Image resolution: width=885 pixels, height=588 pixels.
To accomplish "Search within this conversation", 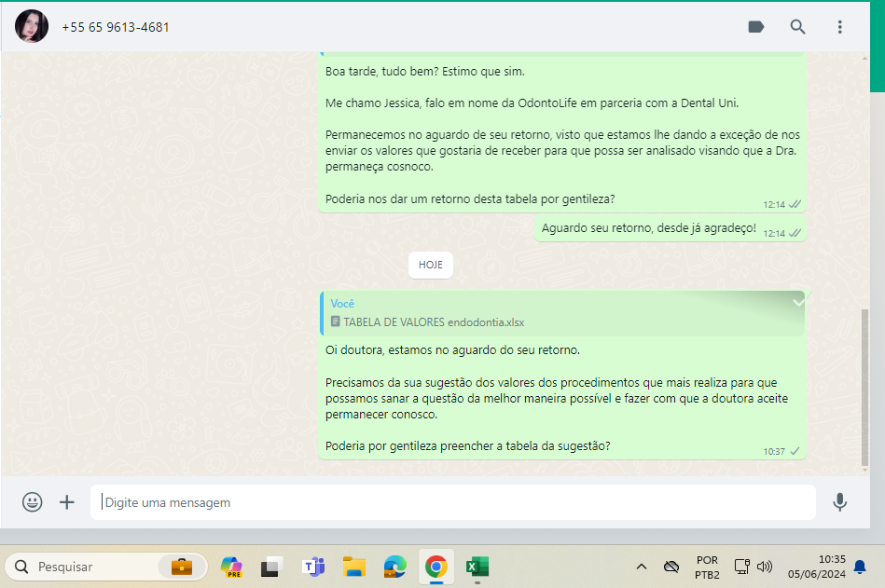I will tap(797, 27).
